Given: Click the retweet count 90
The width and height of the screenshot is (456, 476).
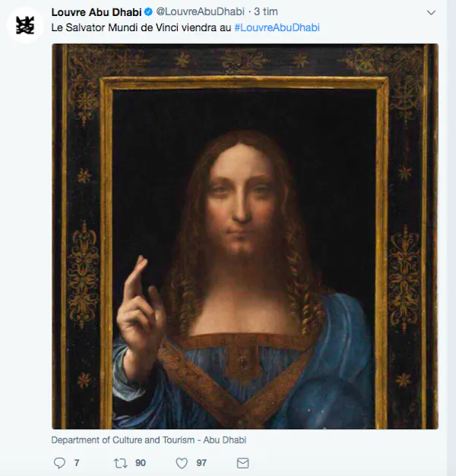Looking at the screenshot, I should click(x=141, y=462).
